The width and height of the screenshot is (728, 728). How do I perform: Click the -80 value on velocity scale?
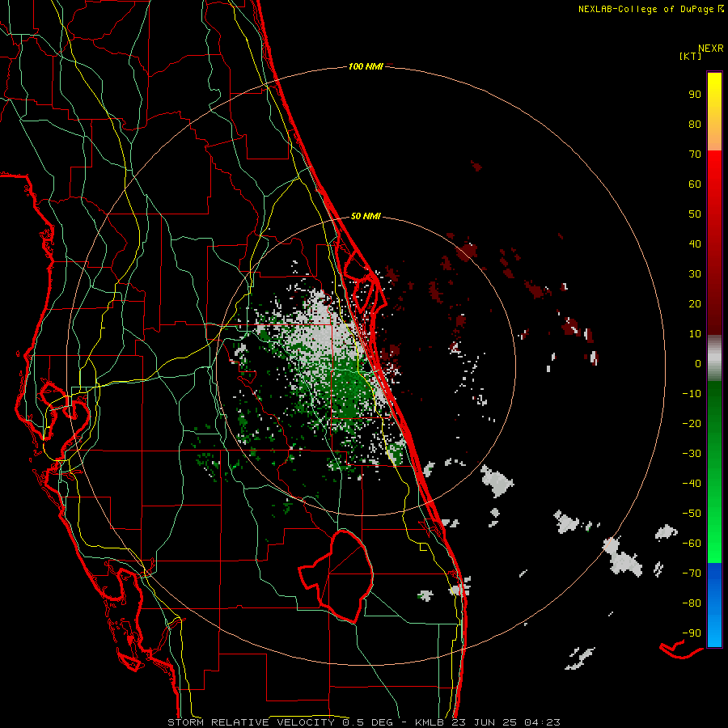692,603
